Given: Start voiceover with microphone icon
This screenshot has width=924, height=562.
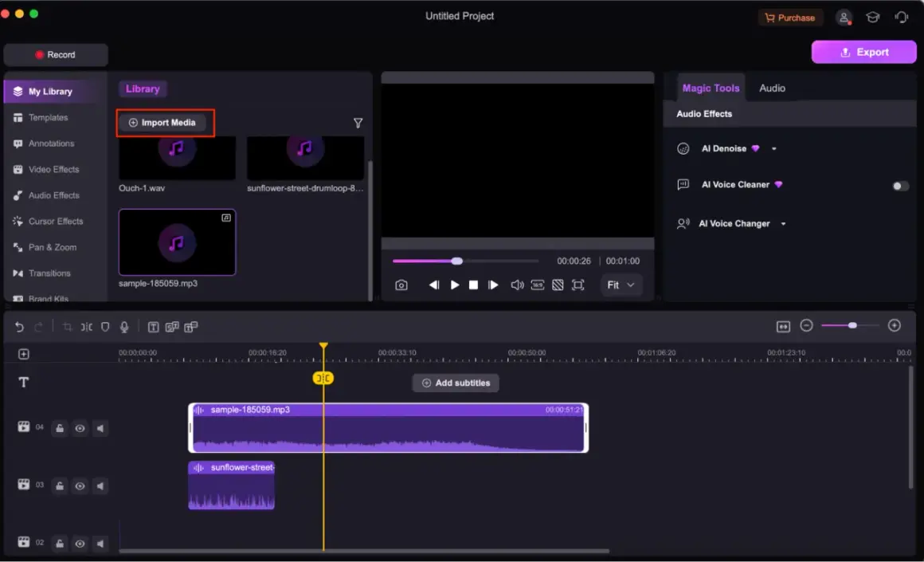Looking at the screenshot, I should [124, 327].
